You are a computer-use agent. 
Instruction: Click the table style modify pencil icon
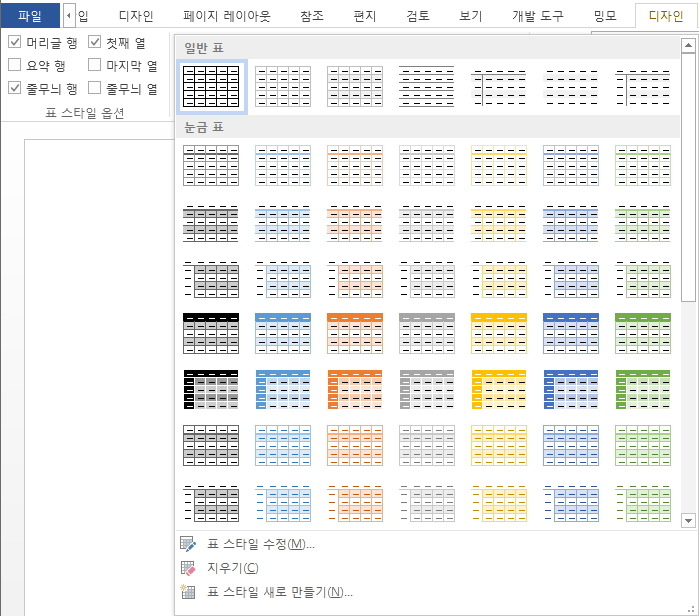(x=188, y=544)
